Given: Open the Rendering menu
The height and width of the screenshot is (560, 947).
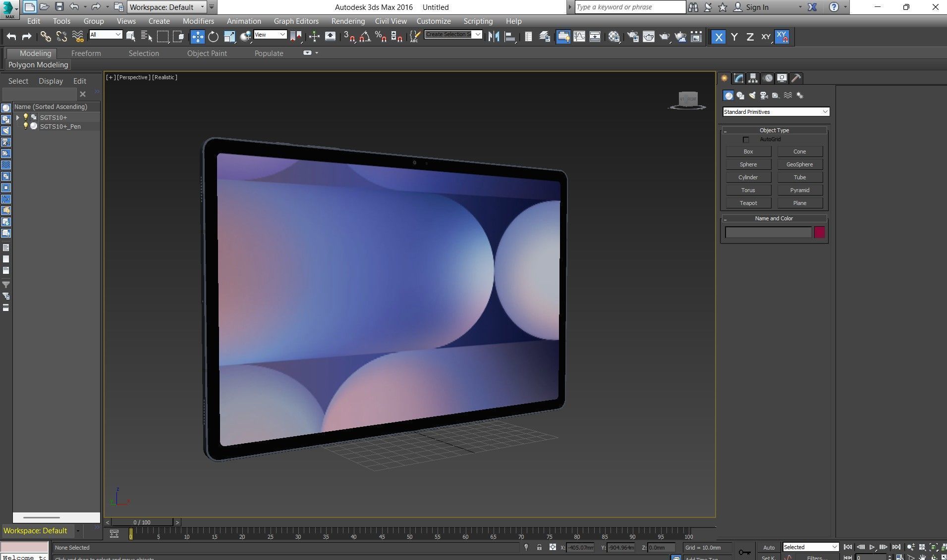Looking at the screenshot, I should tap(348, 21).
